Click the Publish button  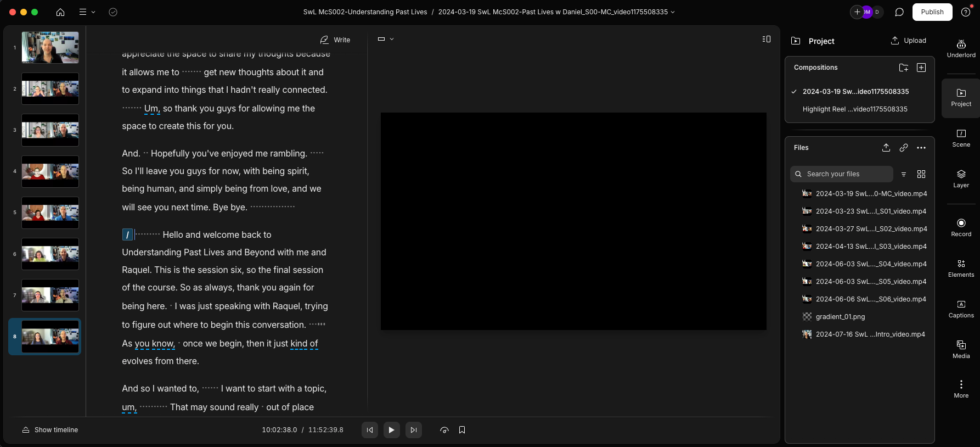[x=932, y=12]
